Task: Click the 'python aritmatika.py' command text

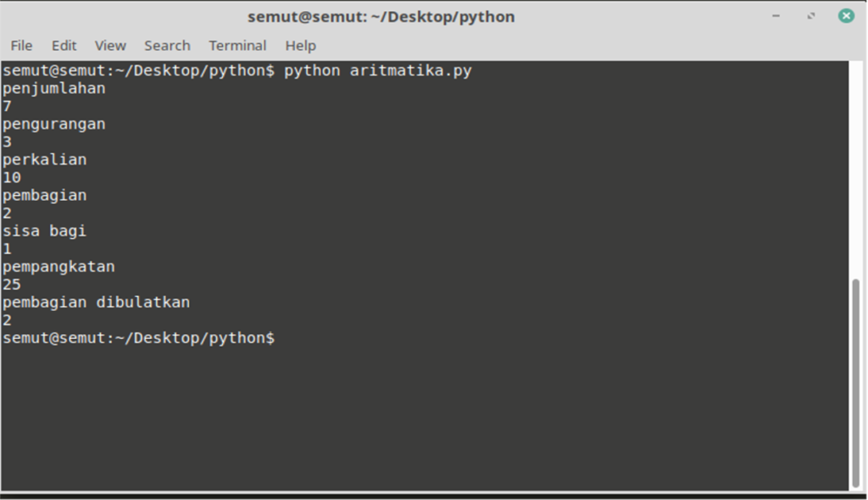Action: click(377, 71)
